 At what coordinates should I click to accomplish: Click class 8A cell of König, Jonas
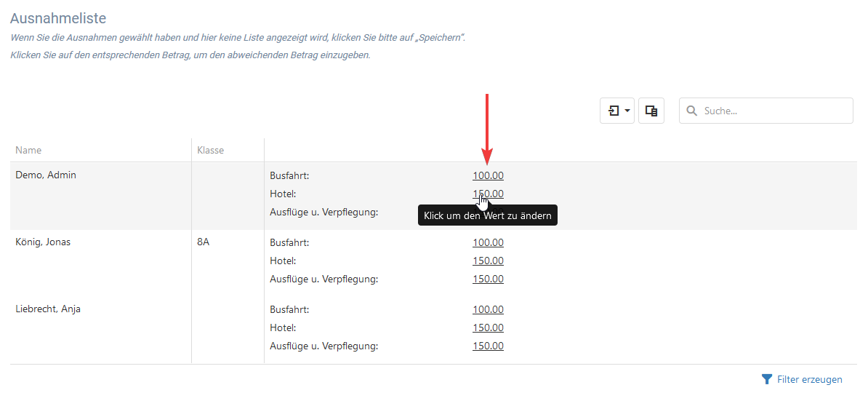coord(203,243)
